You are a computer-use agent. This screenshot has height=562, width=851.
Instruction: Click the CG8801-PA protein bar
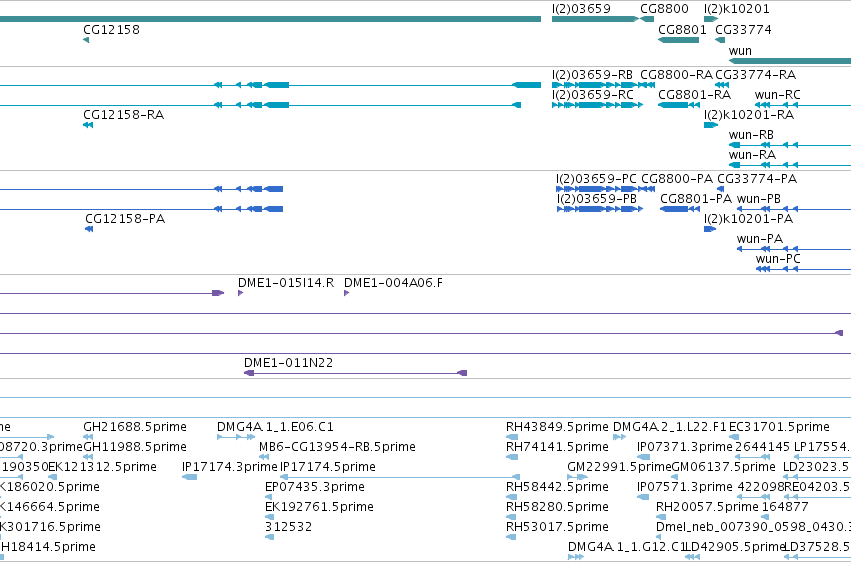pyautogui.click(x=679, y=209)
